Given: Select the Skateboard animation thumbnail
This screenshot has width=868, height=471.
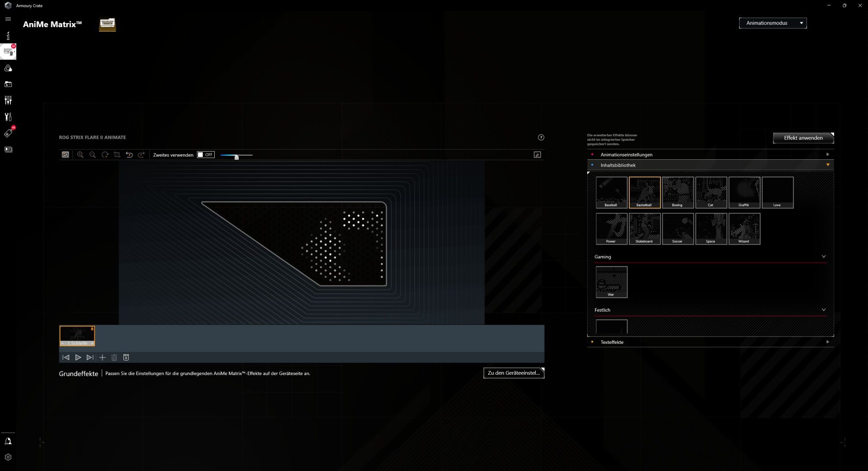Looking at the screenshot, I should pos(645,229).
